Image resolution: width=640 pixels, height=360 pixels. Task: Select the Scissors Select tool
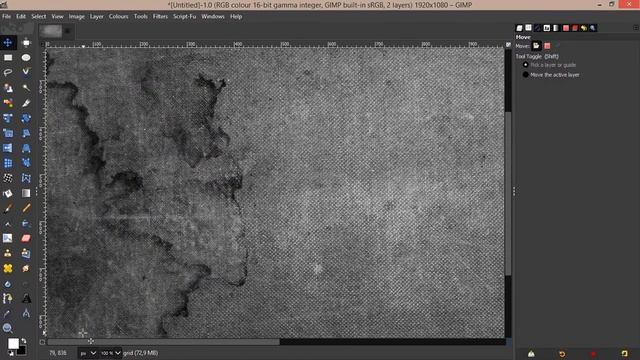coord(26,73)
